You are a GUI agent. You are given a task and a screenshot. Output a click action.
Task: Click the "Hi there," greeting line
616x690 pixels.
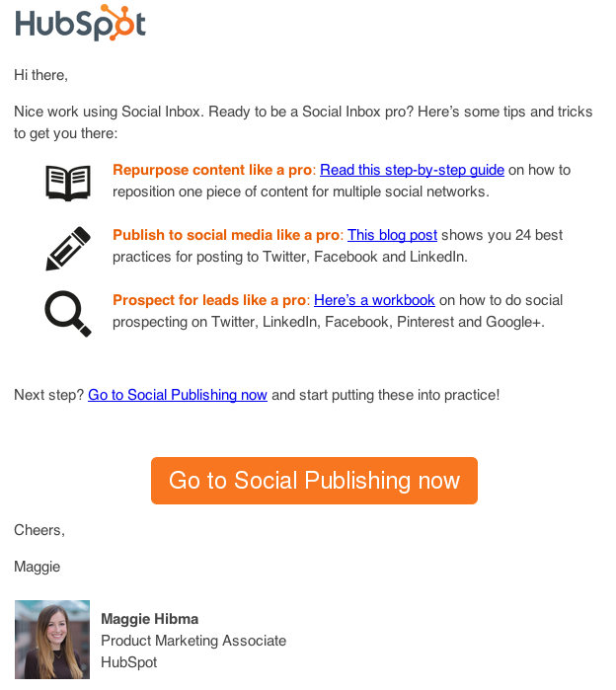40,74
